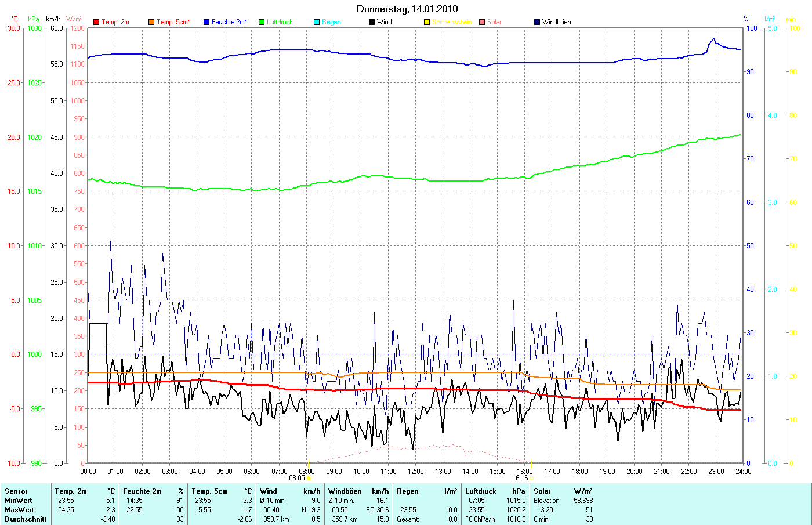
Task: Click the Luftdruck column header in the table
Action: [x=481, y=491]
